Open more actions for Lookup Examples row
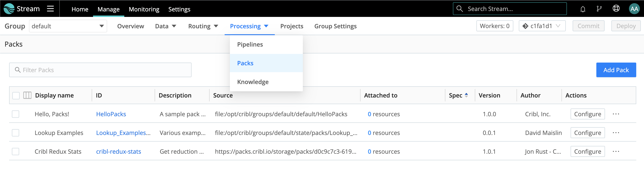 (616, 133)
